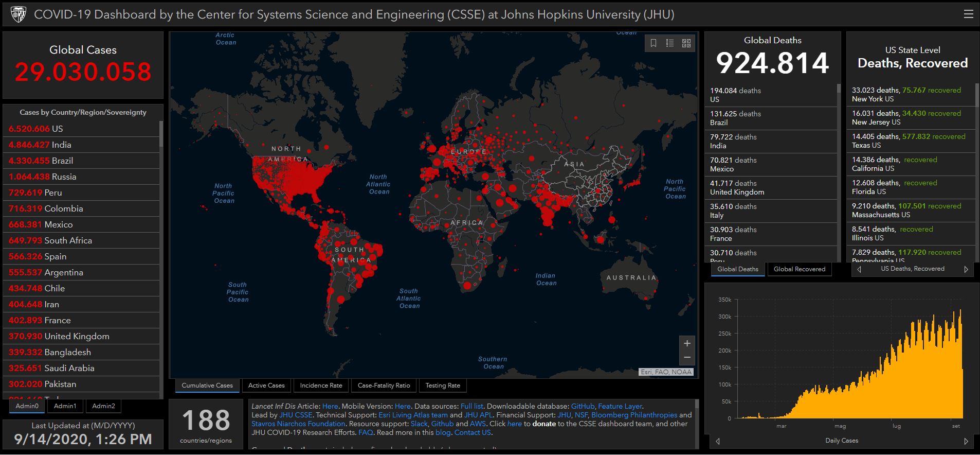Open the basemap gallery grid icon
Screen dimensions: 980x455
[x=686, y=43]
